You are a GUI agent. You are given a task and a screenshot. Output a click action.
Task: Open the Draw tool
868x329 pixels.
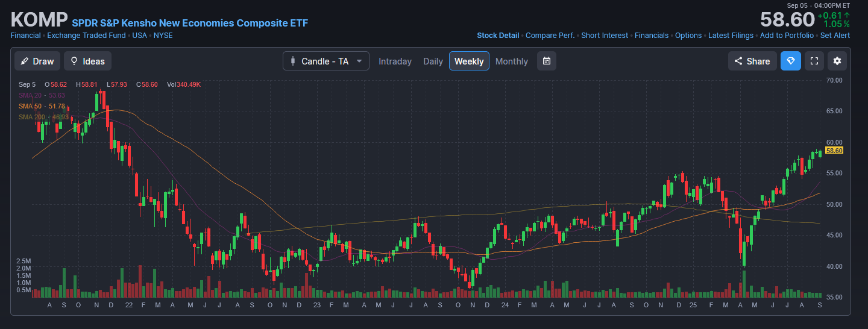coord(37,61)
